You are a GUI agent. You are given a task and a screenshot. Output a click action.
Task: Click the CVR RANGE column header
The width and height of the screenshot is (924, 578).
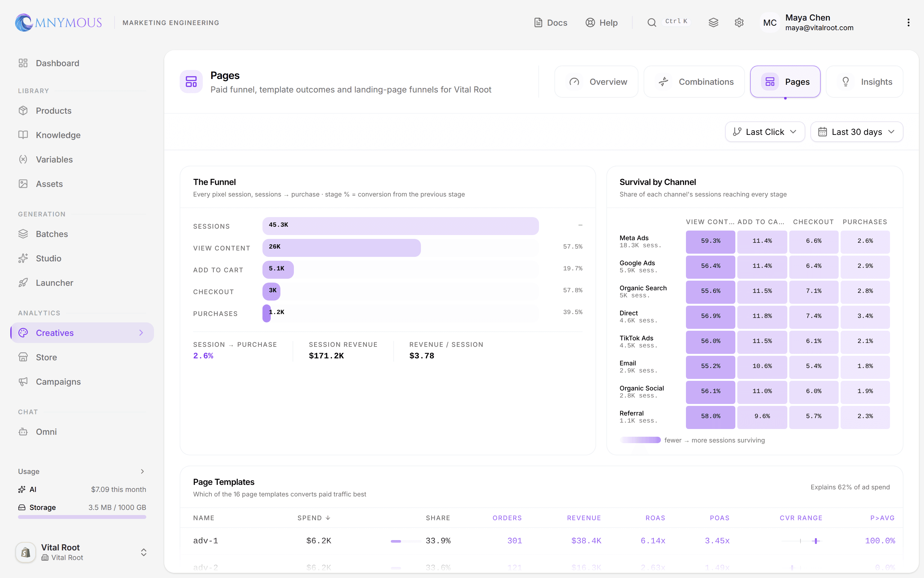(801, 518)
